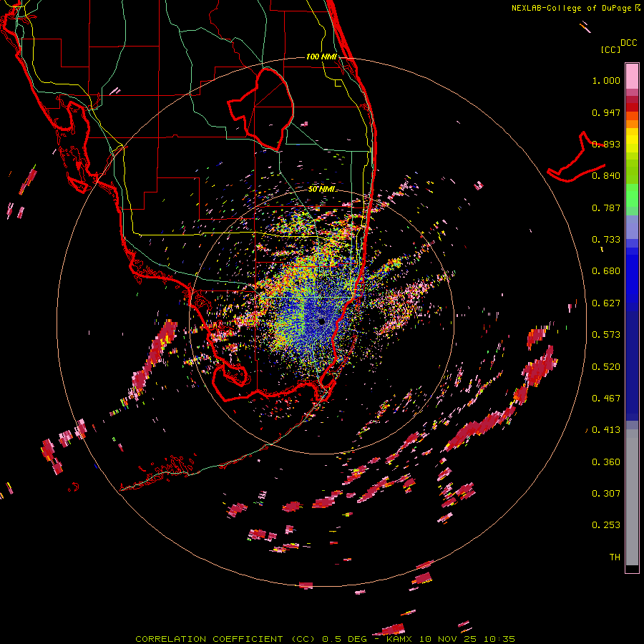Image resolution: width=644 pixels, height=644 pixels.
Task: Pick the bright green band of color bar
Action: click(632, 195)
